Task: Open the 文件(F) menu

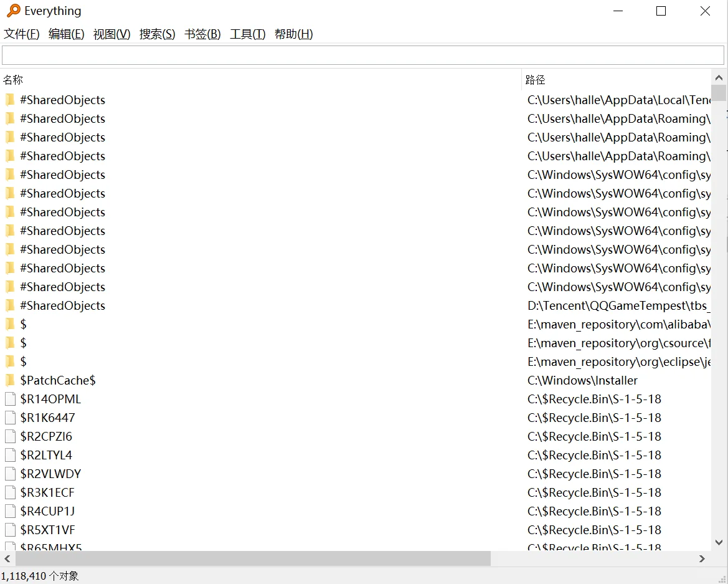Action: 21,34
